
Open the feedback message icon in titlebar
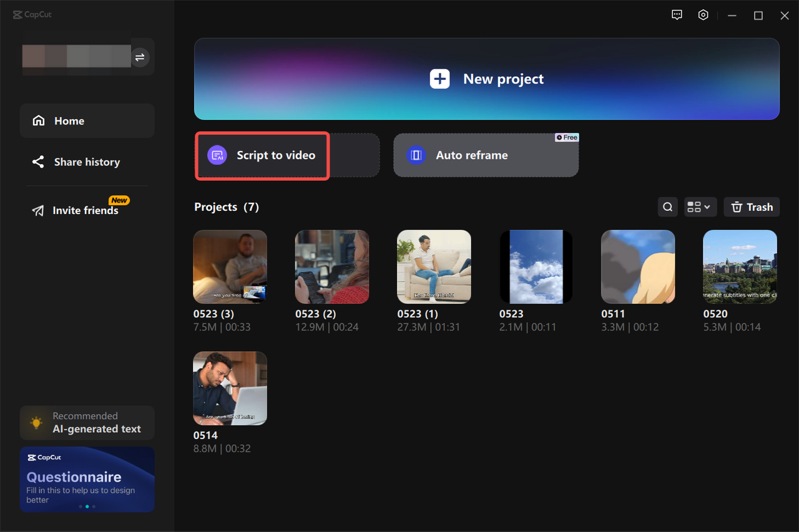(x=677, y=14)
